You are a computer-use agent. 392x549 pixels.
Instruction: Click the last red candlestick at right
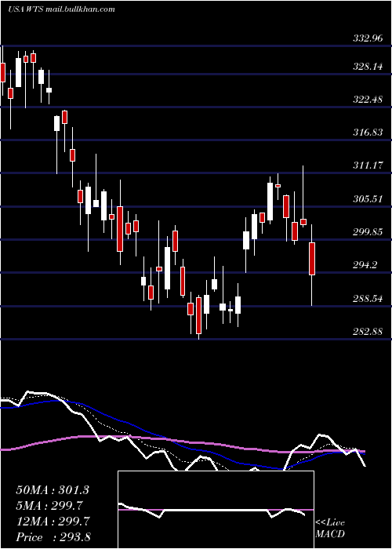pos(312,259)
